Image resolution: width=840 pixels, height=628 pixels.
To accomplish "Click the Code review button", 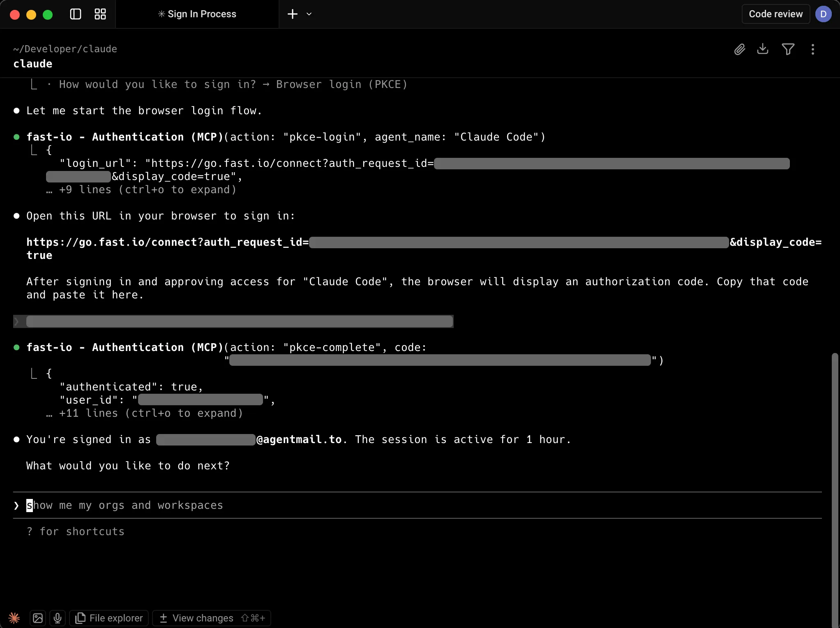I will click(x=775, y=14).
